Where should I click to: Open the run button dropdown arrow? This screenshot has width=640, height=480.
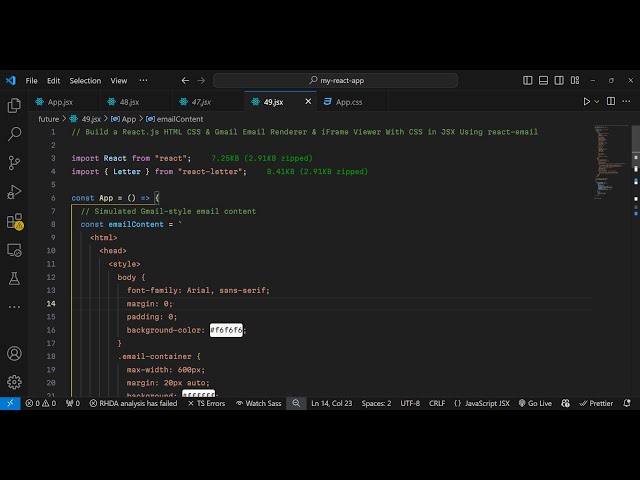point(598,101)
